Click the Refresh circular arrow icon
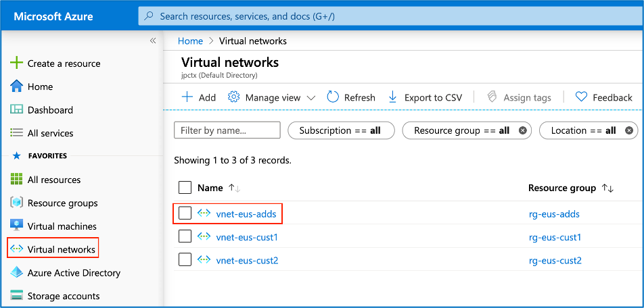 point(333,97)
